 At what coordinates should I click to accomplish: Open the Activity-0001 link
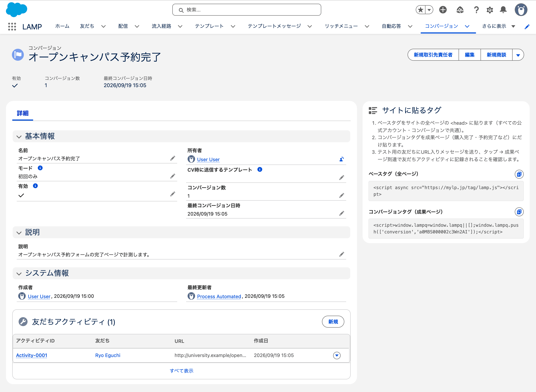tap(32, 355)
